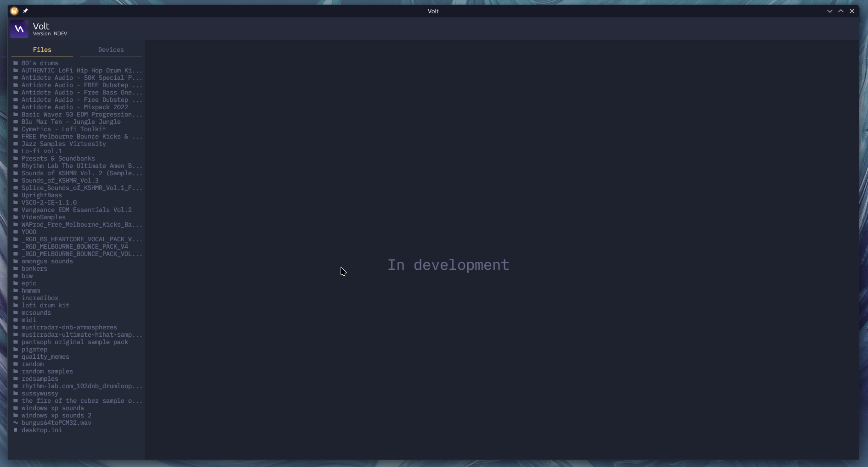Click folder icon beside pigstep
The image size is (868, 467).
pos(16,349)
